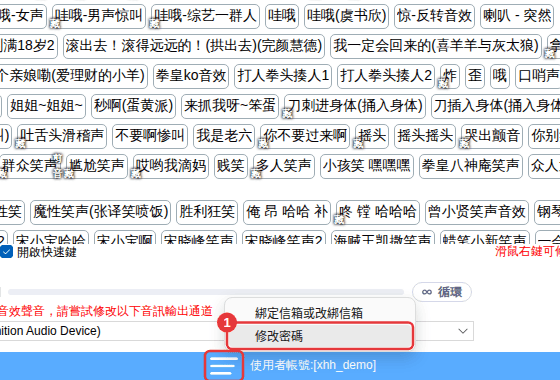Play 咚 镗 哈哈哈 sound

(378, 212)
